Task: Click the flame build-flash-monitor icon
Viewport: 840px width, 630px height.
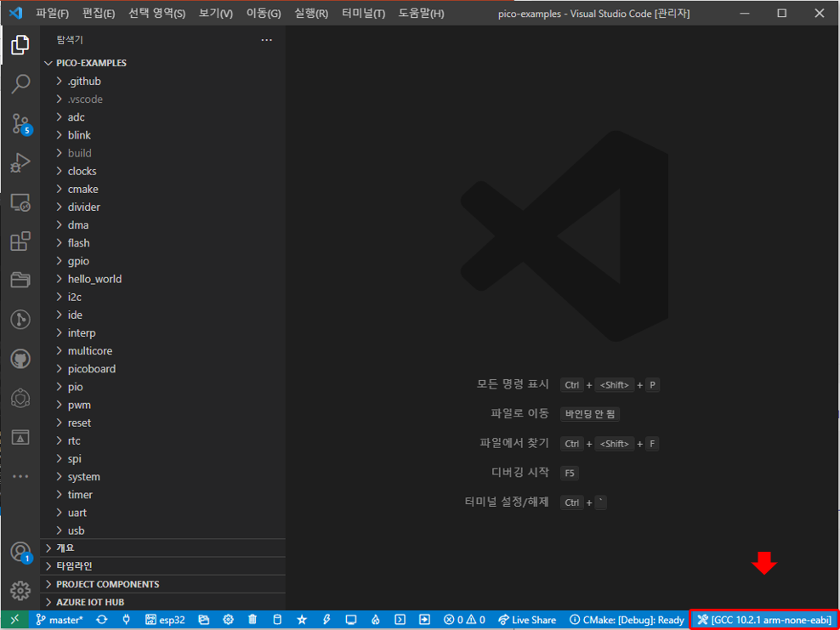Action: pos(376,620)
